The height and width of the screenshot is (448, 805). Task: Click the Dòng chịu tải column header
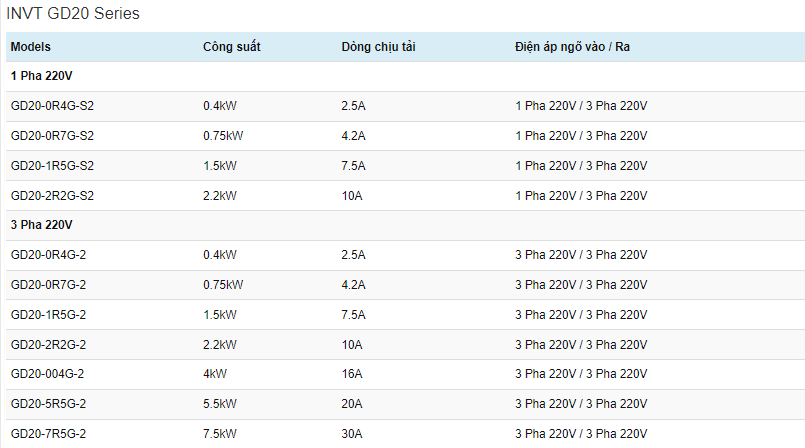click(378, 47)
